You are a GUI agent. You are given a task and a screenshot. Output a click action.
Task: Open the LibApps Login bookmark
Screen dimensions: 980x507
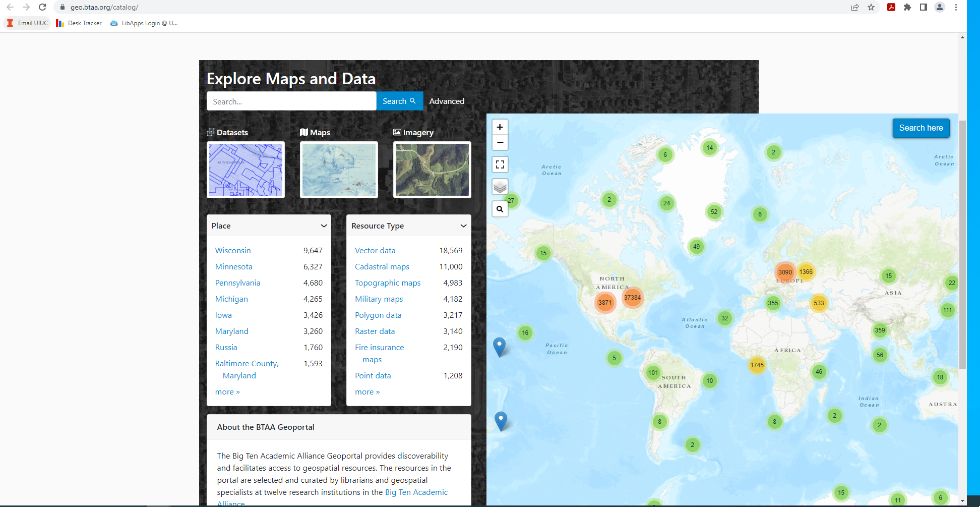144,23
